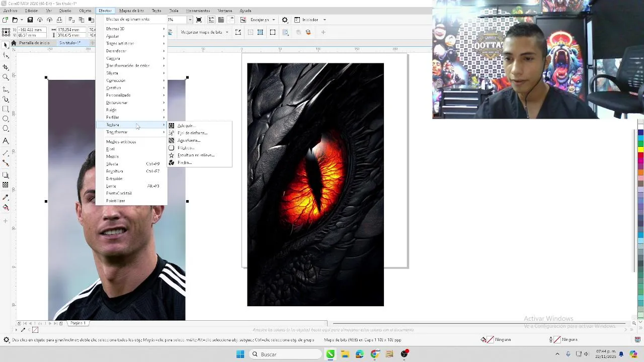Select the Drop Shadow tool
Image resolution: width=644 pixels, height=362 pixels.
(6, 175)
